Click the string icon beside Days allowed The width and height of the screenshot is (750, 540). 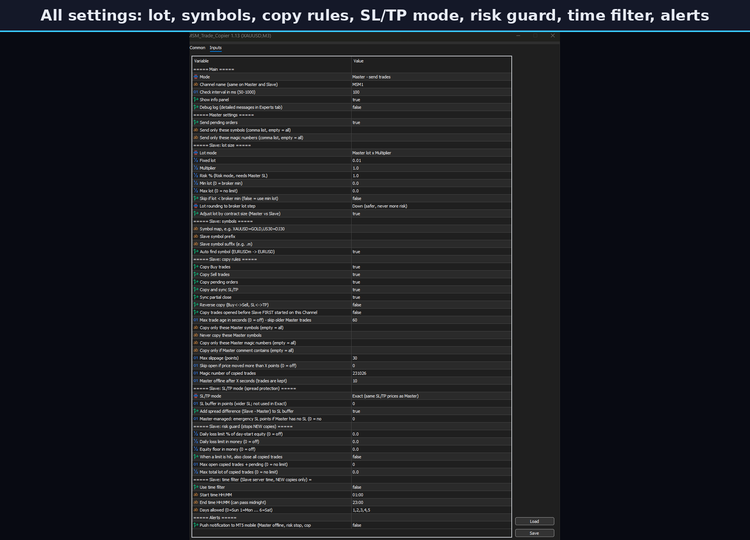coord(196,510)
